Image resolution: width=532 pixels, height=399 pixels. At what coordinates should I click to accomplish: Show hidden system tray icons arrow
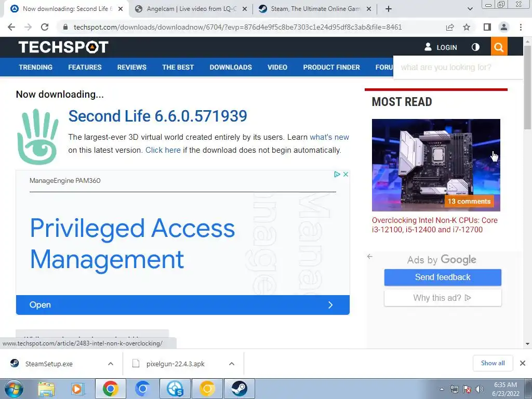tap(442, 389)
